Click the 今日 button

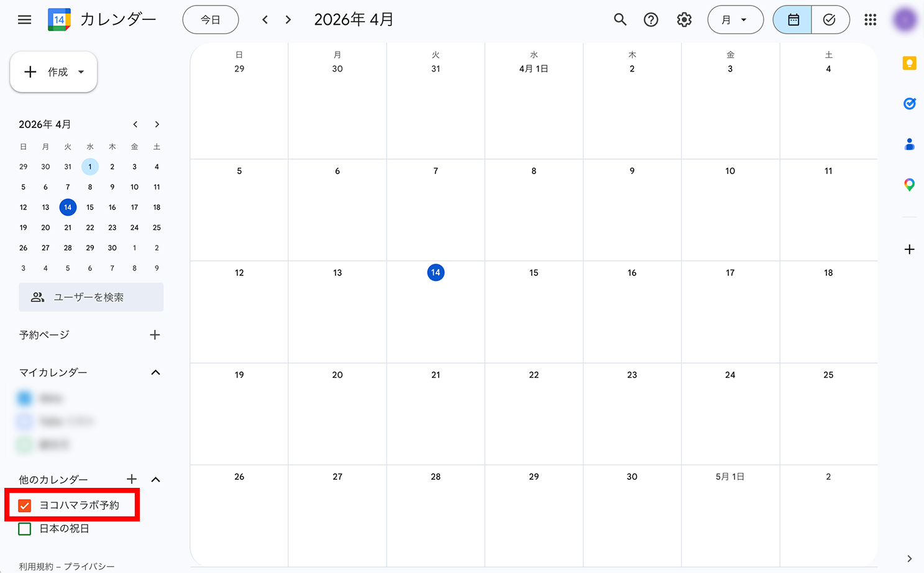click(x=210, y=20)
